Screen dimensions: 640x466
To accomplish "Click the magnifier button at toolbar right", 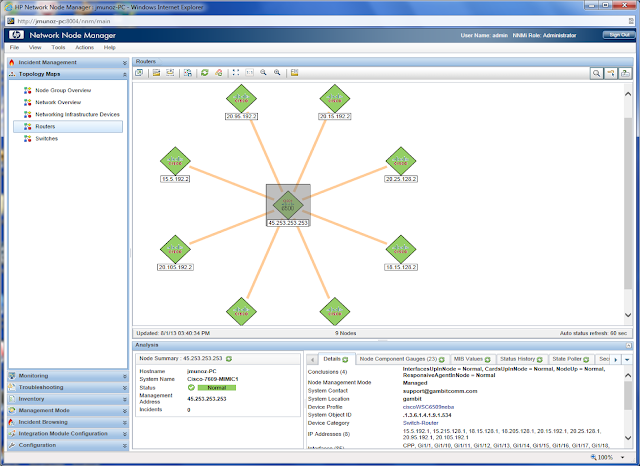I will [x=596, y=73].
